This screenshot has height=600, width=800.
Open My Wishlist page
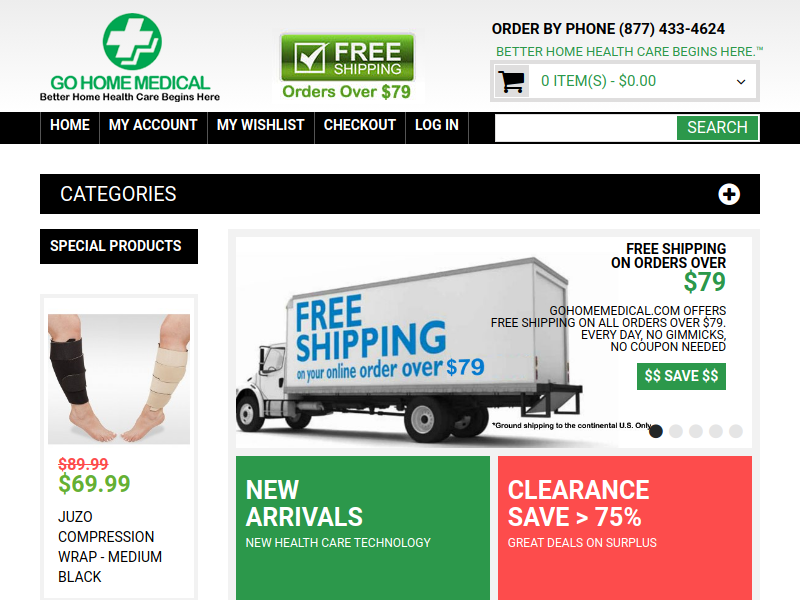(x=261, y=125)
